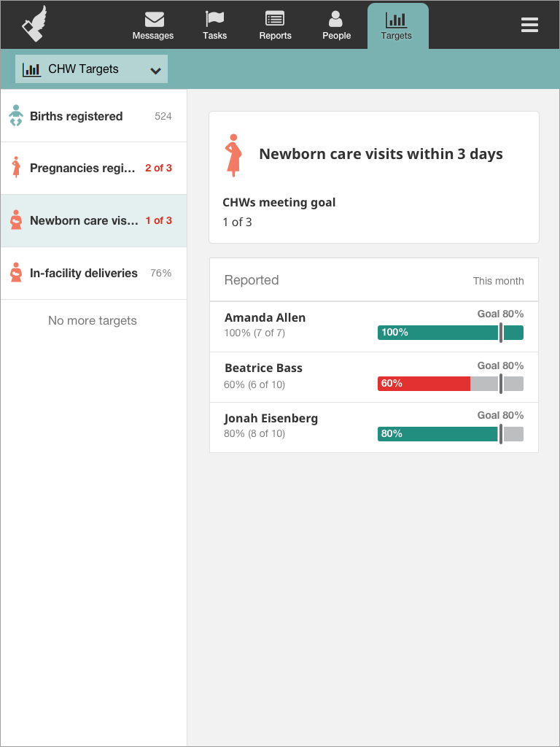Image resolution: width=560 pixels, height=747 pixels.
Task: Open the Messages envelope icon
Action: [x=153, y=20]
